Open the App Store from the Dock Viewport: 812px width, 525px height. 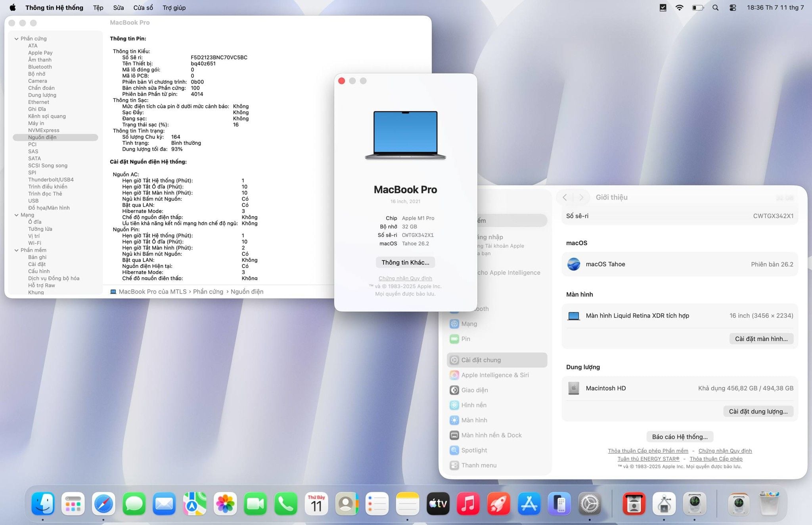[529, 504]
